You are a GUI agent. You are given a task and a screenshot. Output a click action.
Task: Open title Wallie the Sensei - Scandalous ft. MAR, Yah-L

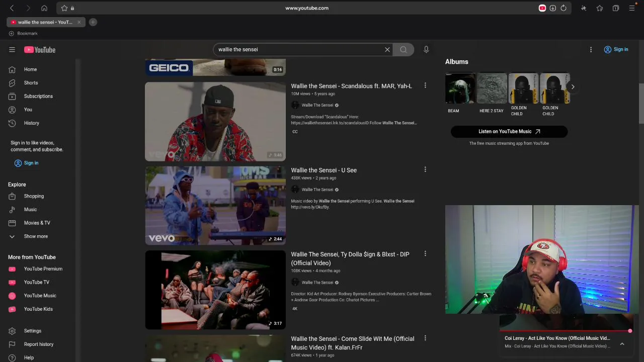pyautogui.click(x=351, y=86)
